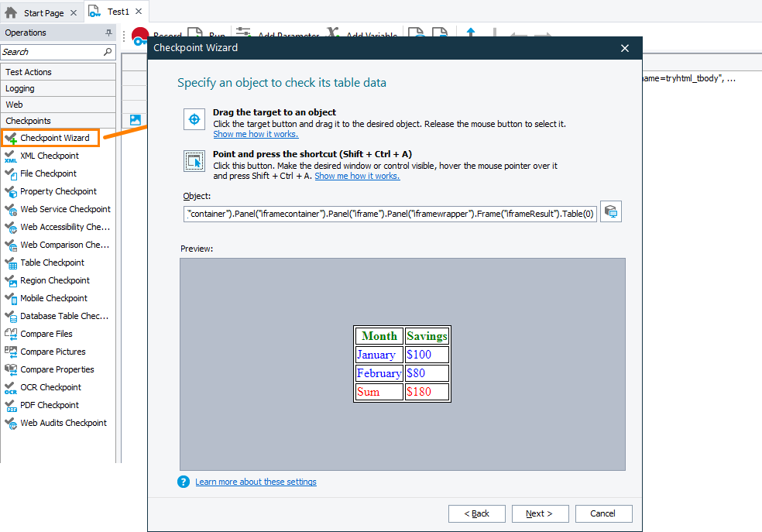This screenshot has height=532, width=762.
Task: Select the Table Checkpoint operation icon
Action: (10, 263)
